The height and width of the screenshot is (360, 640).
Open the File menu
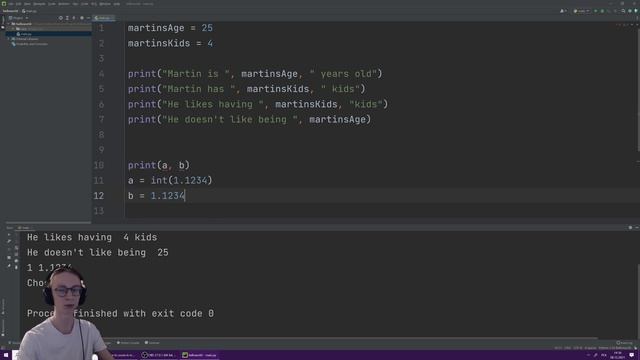(x=11, y=4)
